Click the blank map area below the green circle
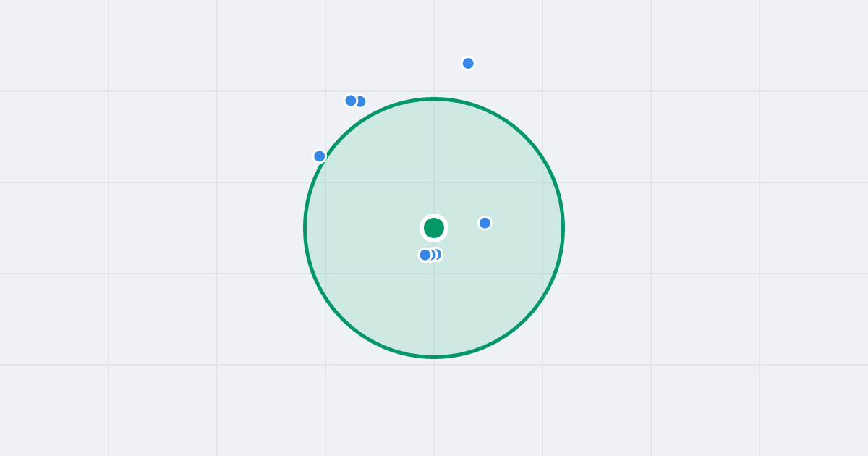The height and width of the screenshot is (456, 868). click(434, 409)
